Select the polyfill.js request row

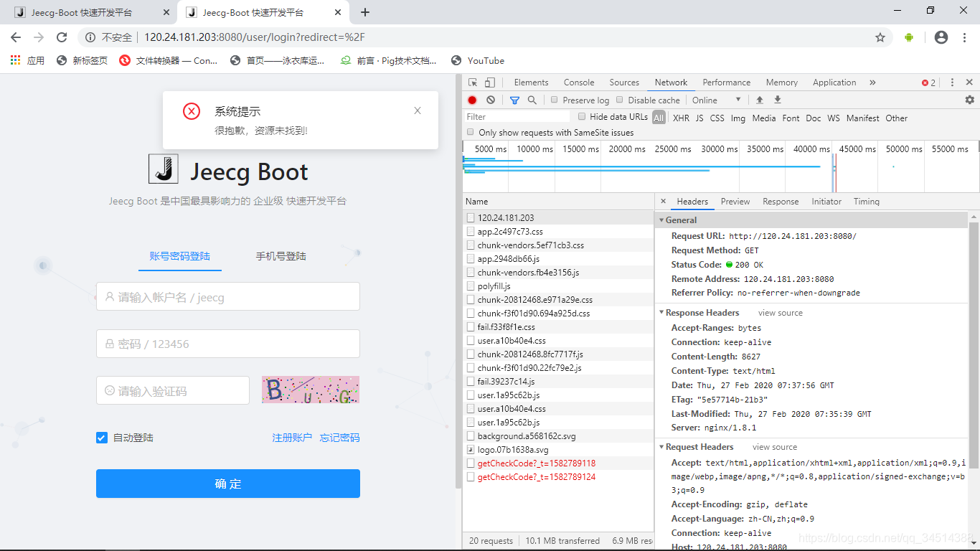click(558, 286)
